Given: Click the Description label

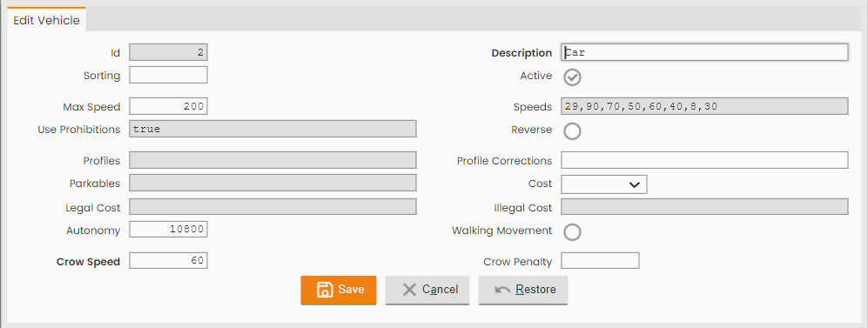Looking at the screenshot, I should pyautogui.click(x=521, y=53).
